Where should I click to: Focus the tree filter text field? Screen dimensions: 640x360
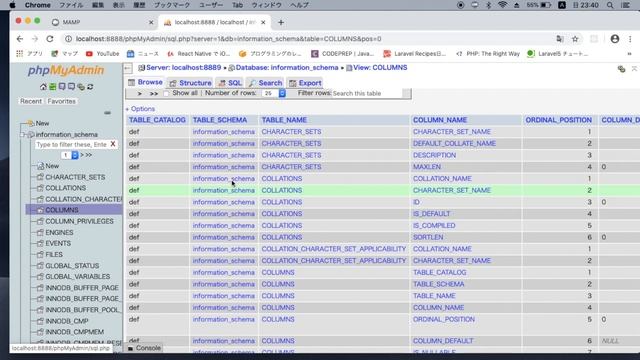[71, 144]
